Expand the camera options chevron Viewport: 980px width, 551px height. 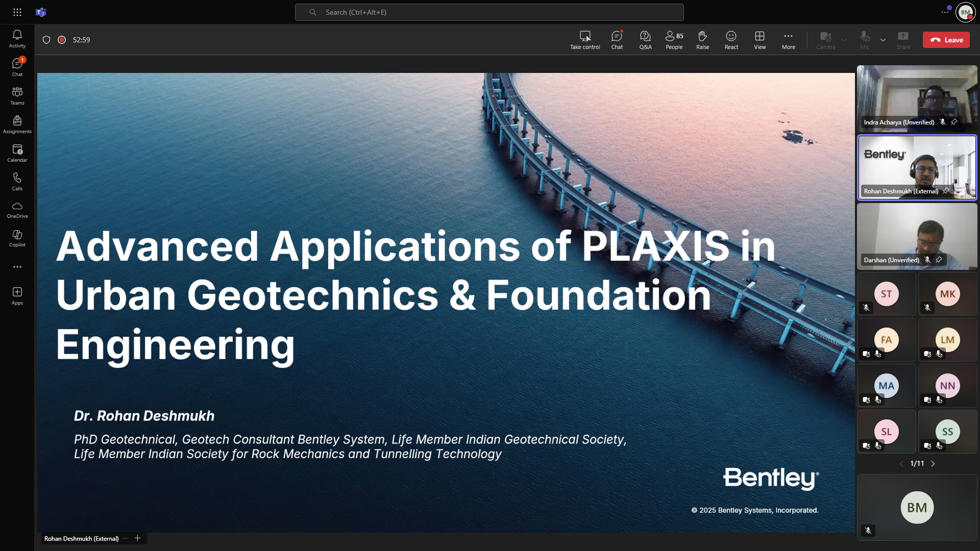[x=844, y=40]
